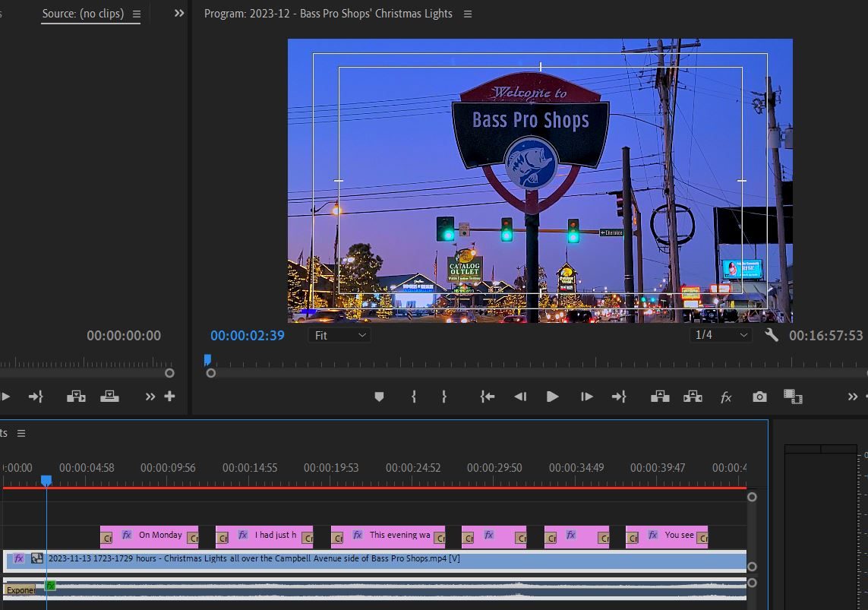
Task: Click the Source monitor zoom scroll handle
Action: [169, 373]
